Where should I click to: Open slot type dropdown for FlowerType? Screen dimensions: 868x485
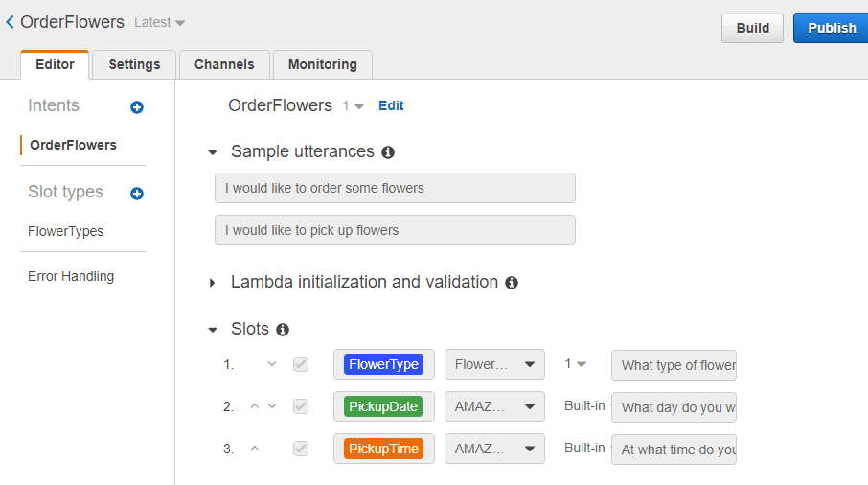pos(494,364)
